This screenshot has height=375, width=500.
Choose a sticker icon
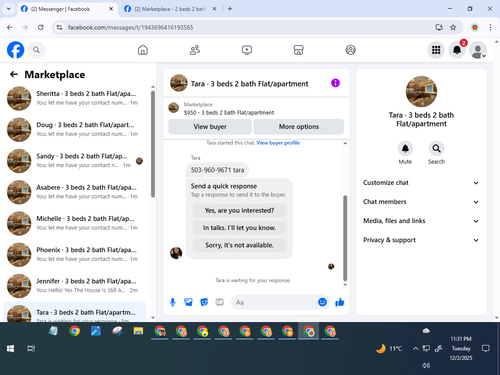coord(204,302)
